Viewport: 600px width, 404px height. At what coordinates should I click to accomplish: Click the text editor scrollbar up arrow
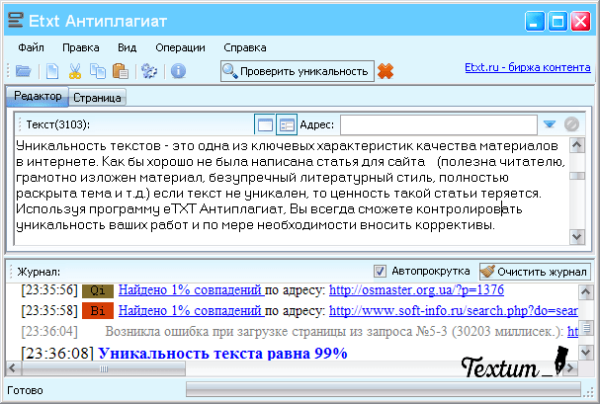tap(577, 145)
